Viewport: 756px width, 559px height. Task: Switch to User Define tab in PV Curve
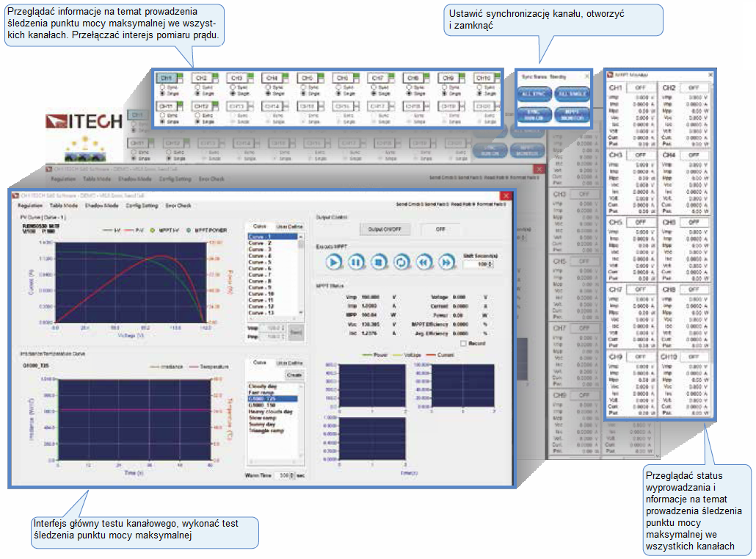tap(289, 227)
